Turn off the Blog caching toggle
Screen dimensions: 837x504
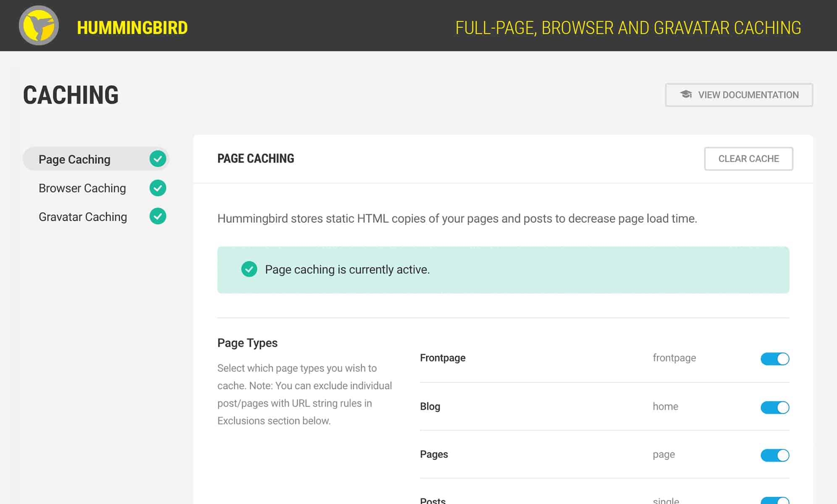pyautogui.click(x=775, y=407)
